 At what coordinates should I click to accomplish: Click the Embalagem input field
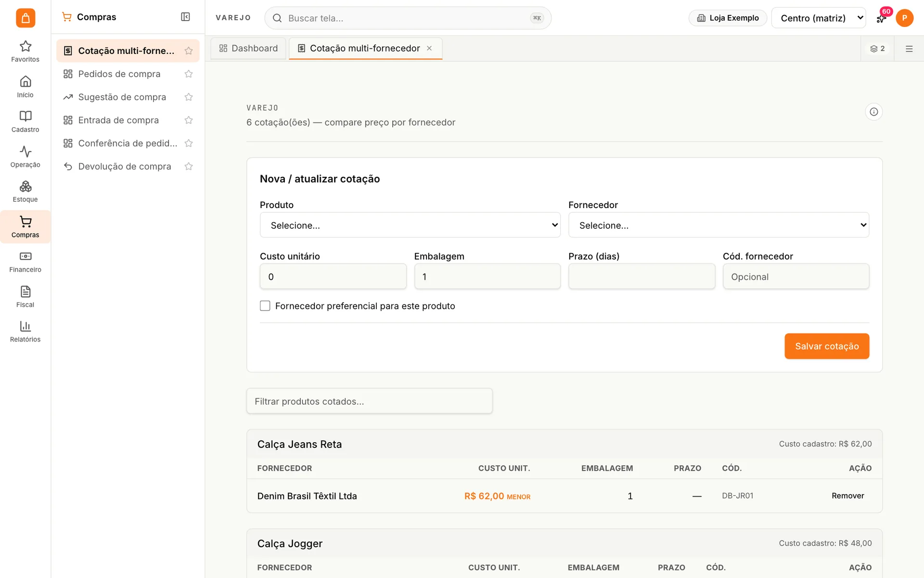coord(487,276)
